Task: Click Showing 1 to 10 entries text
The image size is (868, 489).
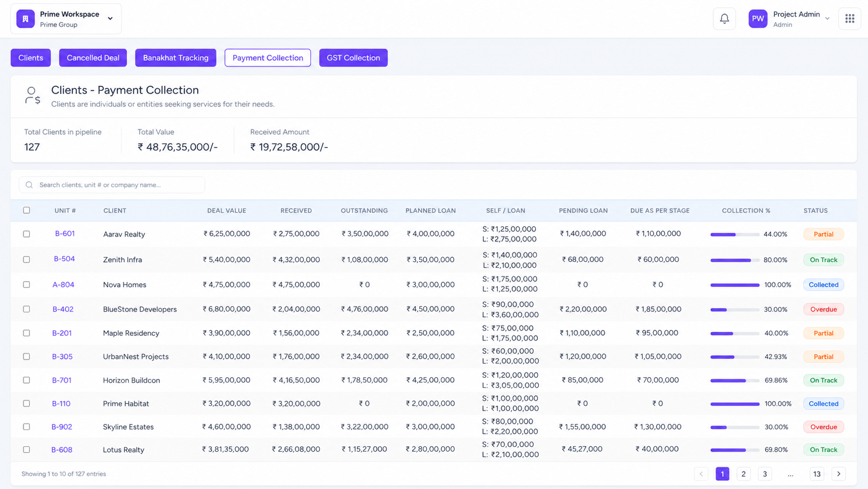Action: (x=64, y=474)
